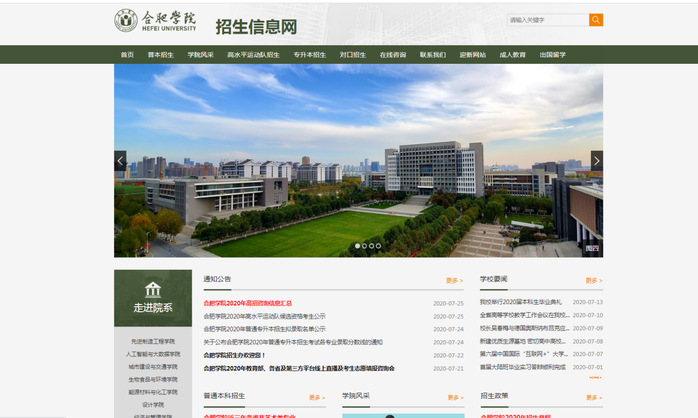Open 人工智能与大数据学院 in sidebar list
698x418 pixels.
click(x=153, y=354)
